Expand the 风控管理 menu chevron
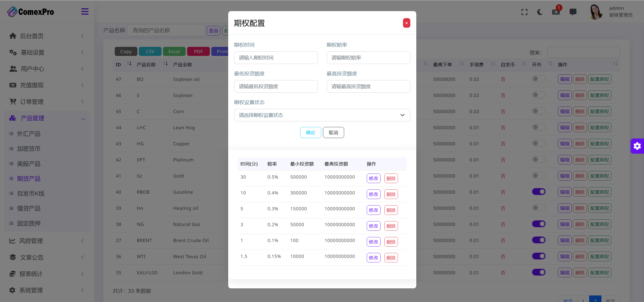The image size is (644, 302). tap(83, 241)
